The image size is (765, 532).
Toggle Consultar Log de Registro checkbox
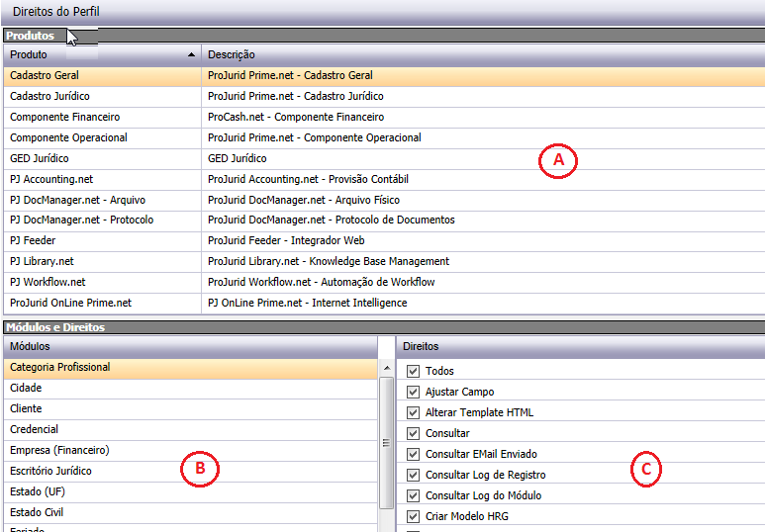[x=413, y=475]
